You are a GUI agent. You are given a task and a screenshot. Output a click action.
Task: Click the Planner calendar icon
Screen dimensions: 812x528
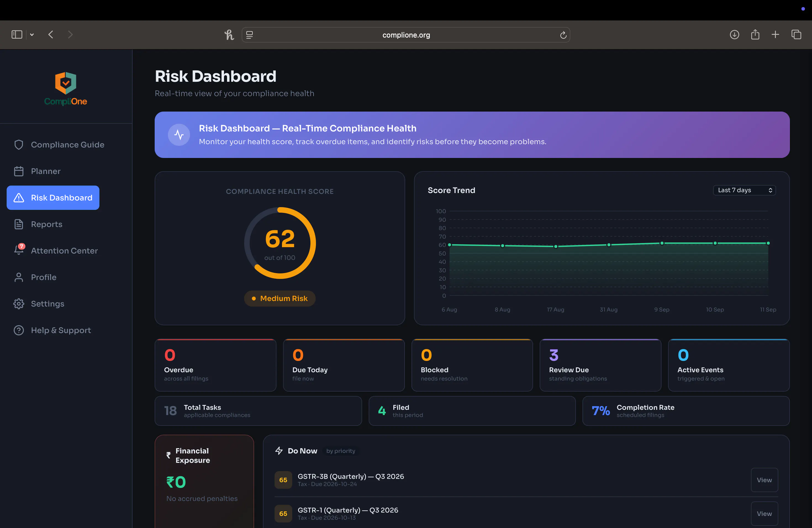19,171
